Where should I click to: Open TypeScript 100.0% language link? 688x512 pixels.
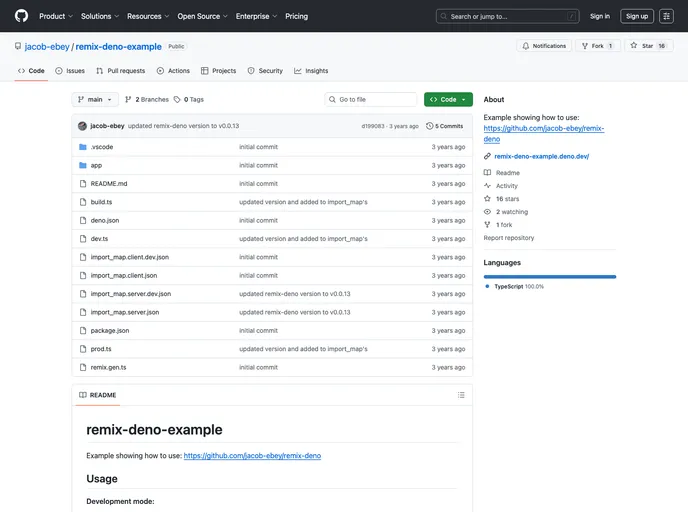(x=514, y=286)
